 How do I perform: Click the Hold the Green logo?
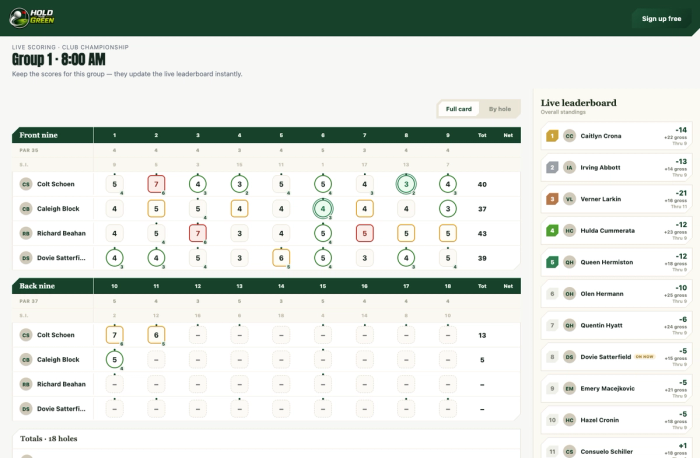32,18
